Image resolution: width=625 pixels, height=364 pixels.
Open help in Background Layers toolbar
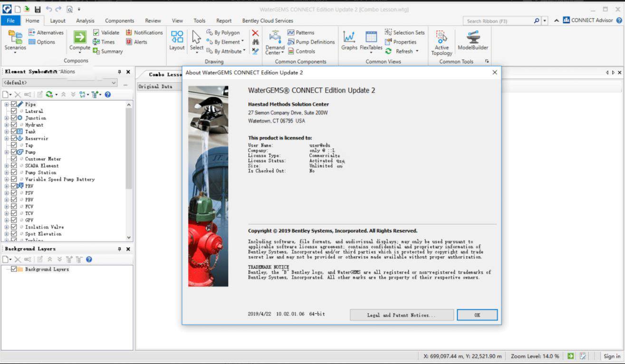point(89,259)
